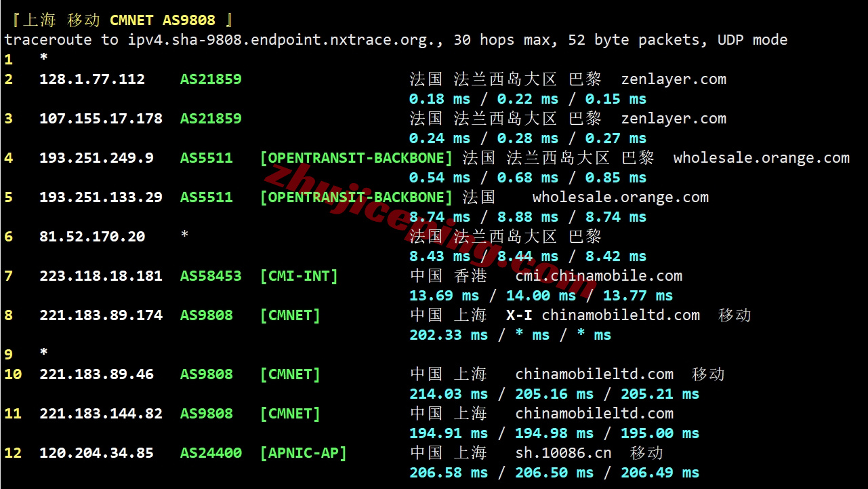Click [OPENTRANSIT-BACKBONE] on the 193.251.133.29 row
The image size is (868, 489).
pos(356,197)
